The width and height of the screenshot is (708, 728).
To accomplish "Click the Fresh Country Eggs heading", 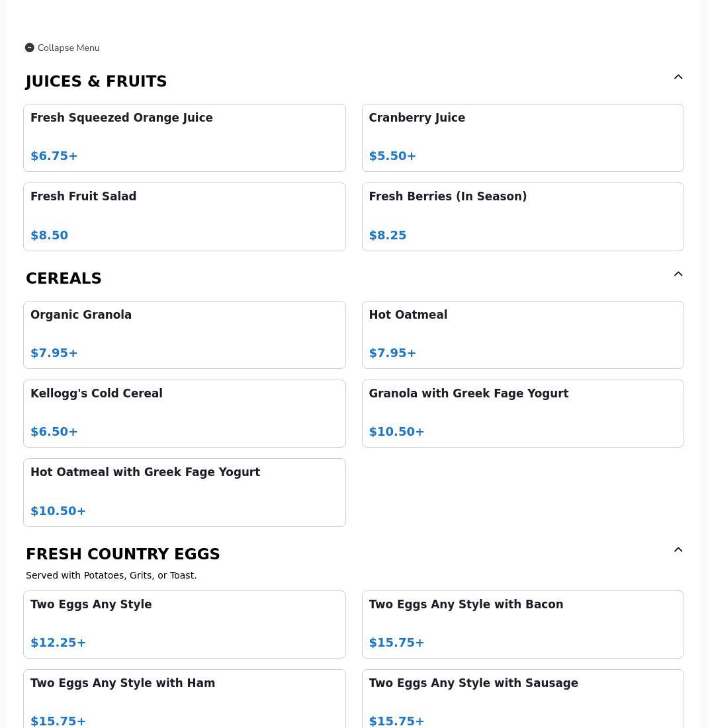I will coord(123,554).
